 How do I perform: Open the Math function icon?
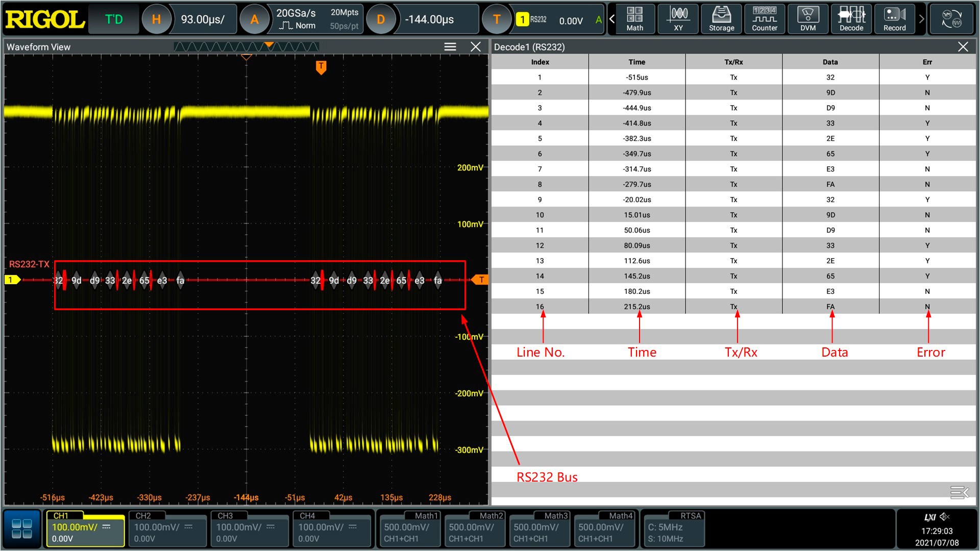(x=634, y=19)
